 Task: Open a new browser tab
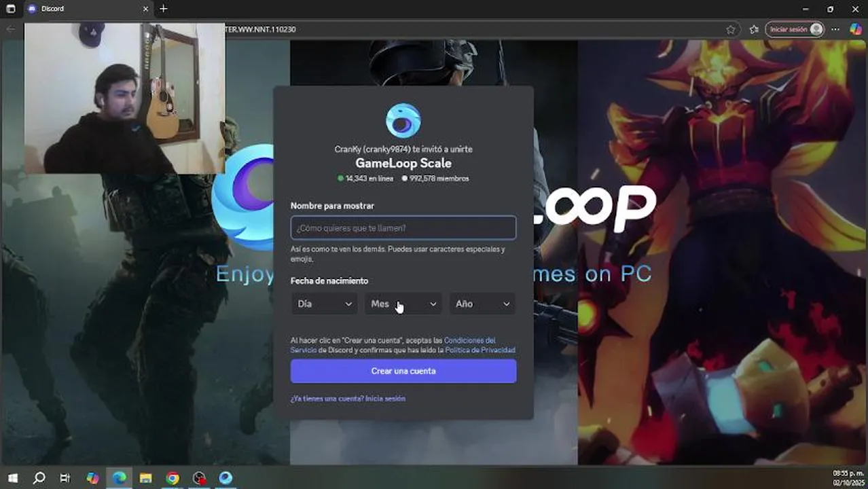point(164,9)
